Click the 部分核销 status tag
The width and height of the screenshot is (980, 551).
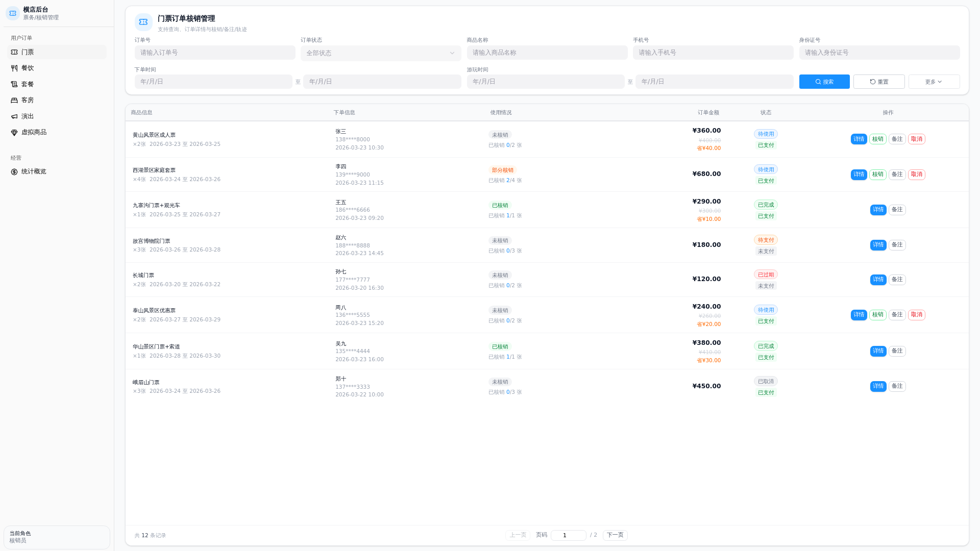(x=503, y=170)
